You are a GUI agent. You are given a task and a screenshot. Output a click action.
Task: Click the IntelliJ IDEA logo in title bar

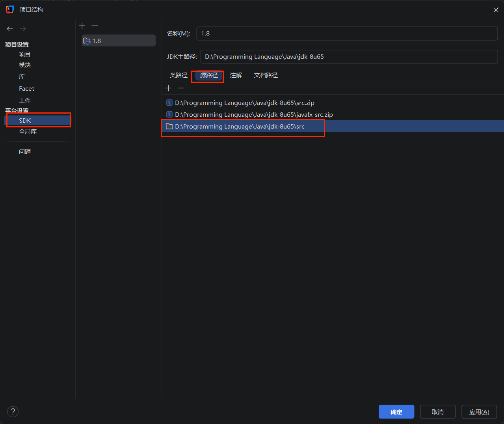point(10,9)
